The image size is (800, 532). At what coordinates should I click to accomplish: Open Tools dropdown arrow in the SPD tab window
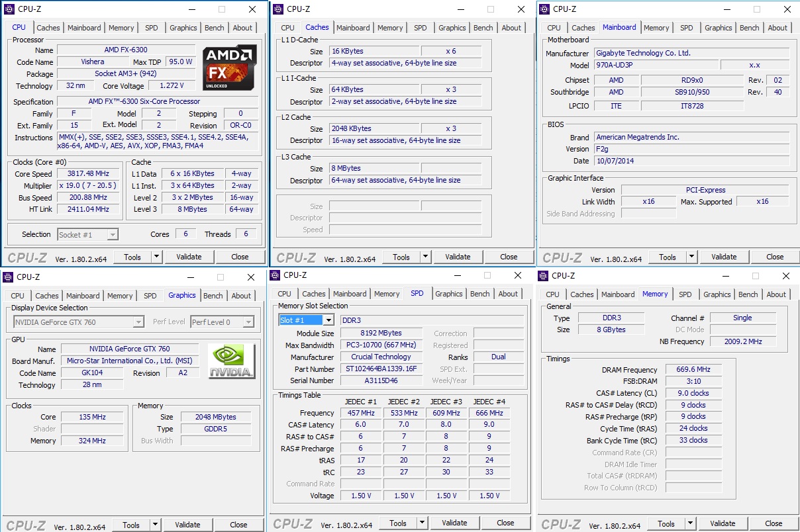pyautogui.click(x=423, y=523)
